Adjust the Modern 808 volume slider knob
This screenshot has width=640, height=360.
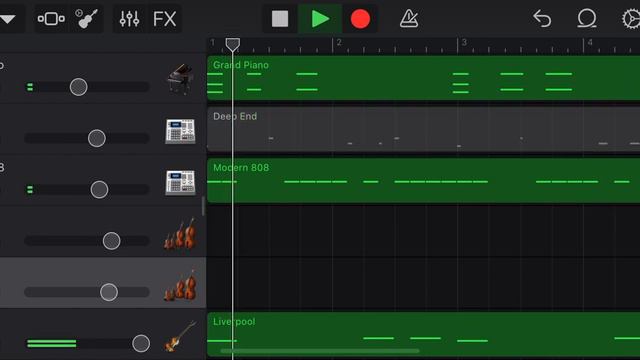tap(99, 190)
